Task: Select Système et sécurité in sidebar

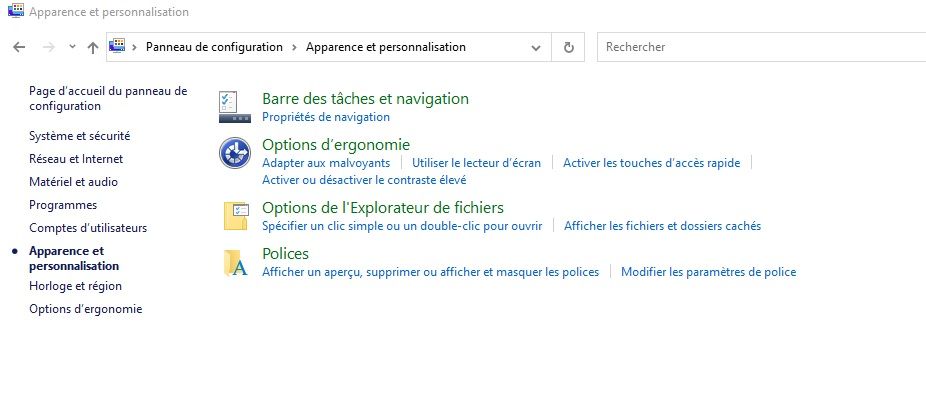Action: (x=79, y=136)
